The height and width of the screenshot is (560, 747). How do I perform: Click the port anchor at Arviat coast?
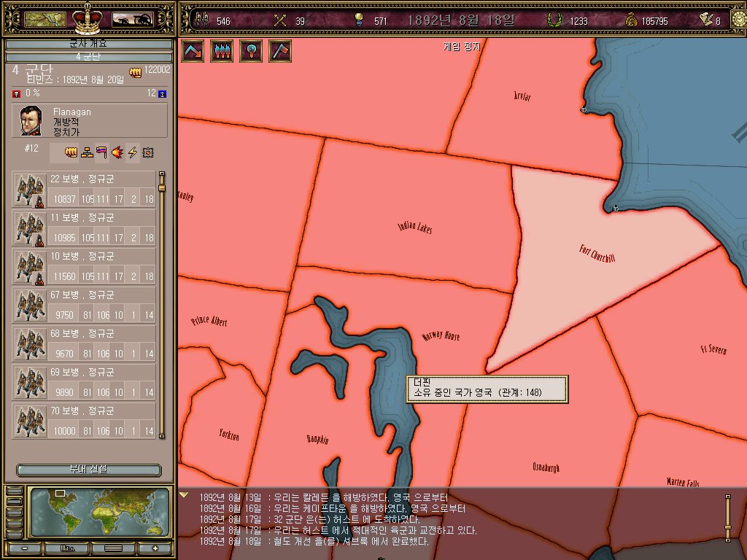(583, 109)
